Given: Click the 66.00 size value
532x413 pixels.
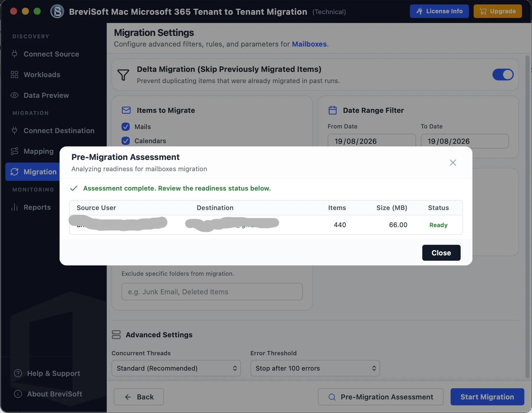Looking at the screenshot, I should tap(398, 225).
